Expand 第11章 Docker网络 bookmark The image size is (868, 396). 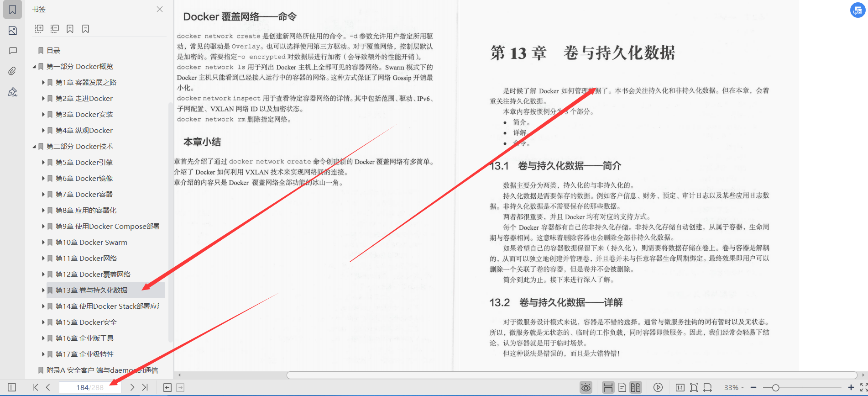43,259
